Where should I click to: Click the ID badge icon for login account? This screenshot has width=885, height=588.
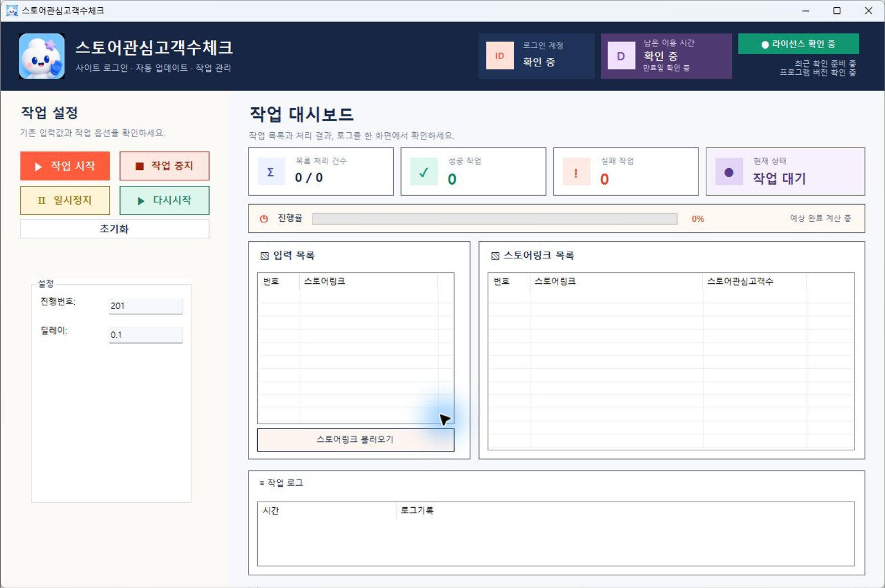tap(499, 56)
